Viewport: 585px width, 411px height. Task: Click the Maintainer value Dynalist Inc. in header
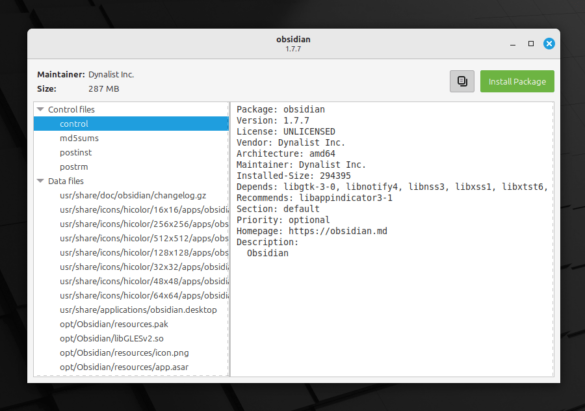[111, 75]
